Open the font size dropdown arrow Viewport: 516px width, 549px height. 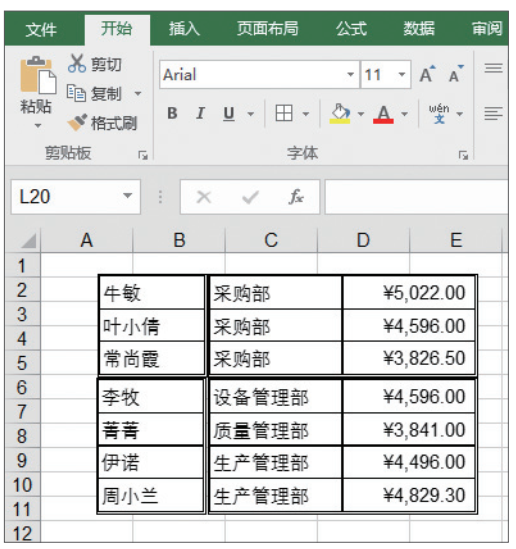402,74
